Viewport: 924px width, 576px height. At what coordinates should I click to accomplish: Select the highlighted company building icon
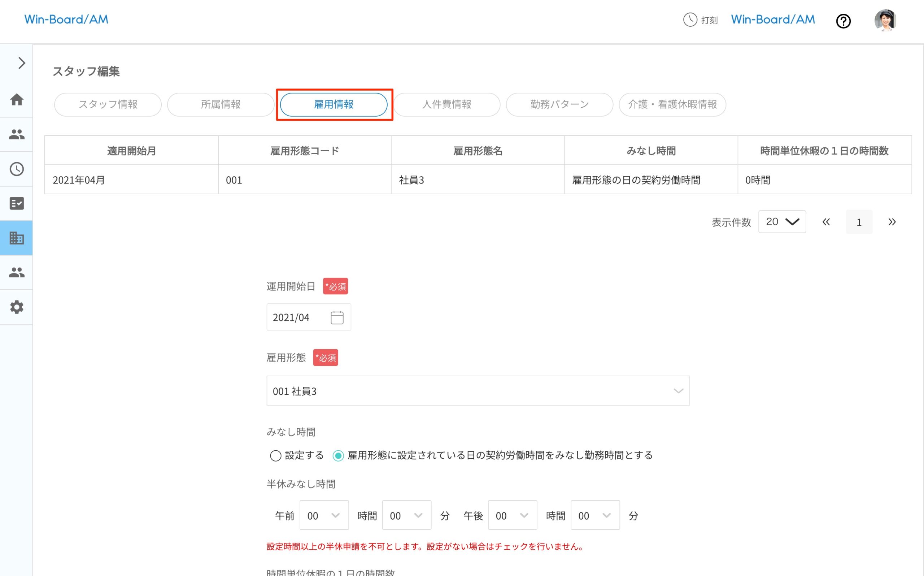(16, 238)
